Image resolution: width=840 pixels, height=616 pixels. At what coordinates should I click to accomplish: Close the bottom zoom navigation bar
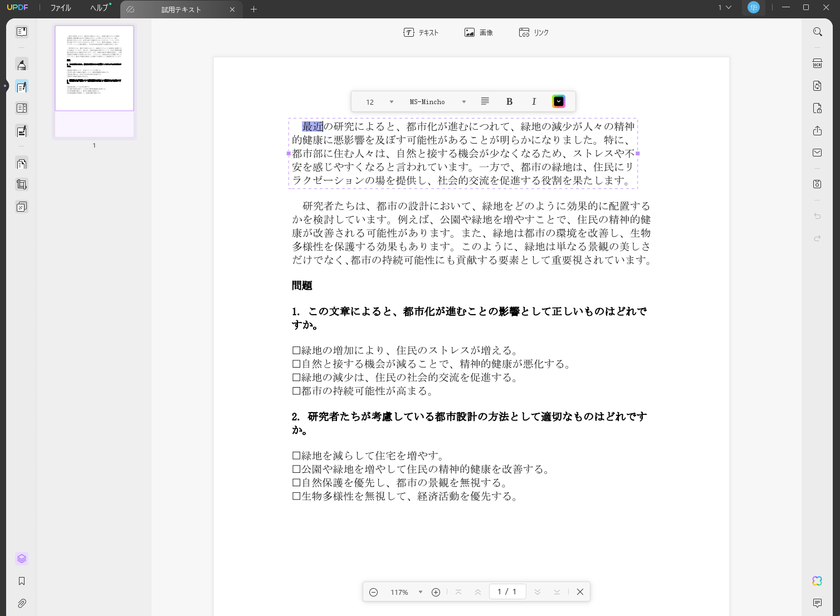(x=580, y=592)
